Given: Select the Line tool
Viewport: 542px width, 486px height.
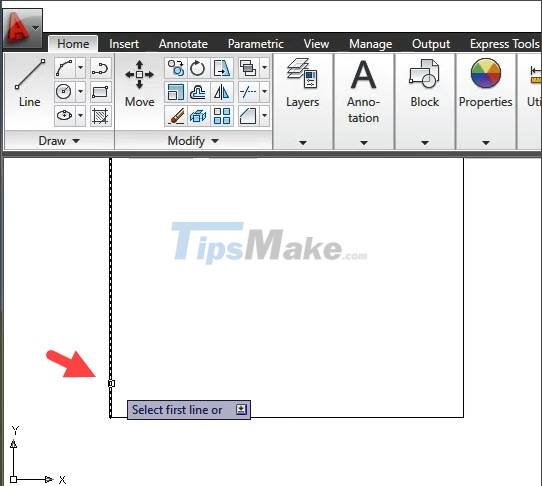Looking at the screenshot, I should (x=29, y=83).
